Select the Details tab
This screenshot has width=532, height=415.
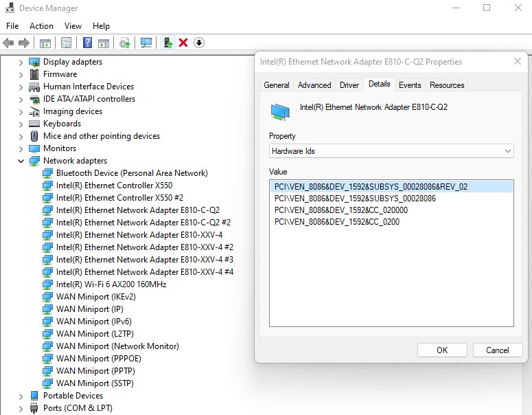(380, 84)
